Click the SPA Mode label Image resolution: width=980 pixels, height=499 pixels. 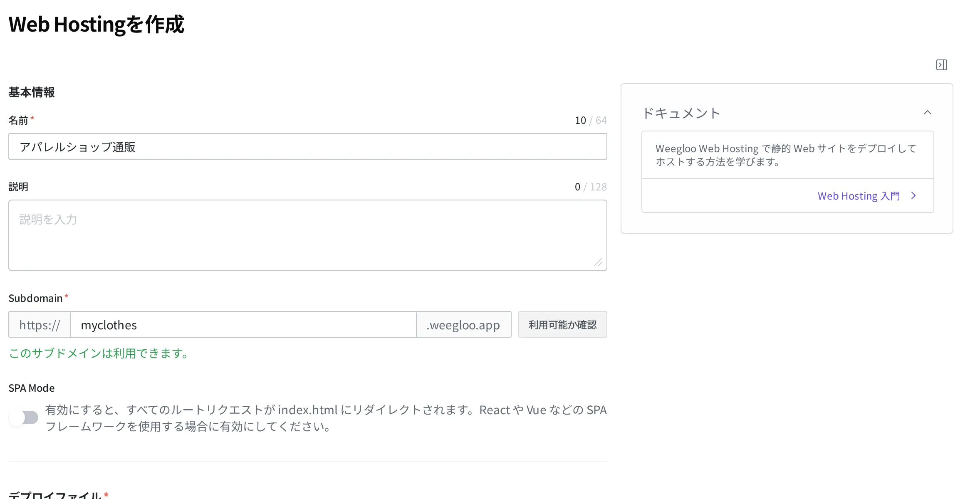coord(32,388)
